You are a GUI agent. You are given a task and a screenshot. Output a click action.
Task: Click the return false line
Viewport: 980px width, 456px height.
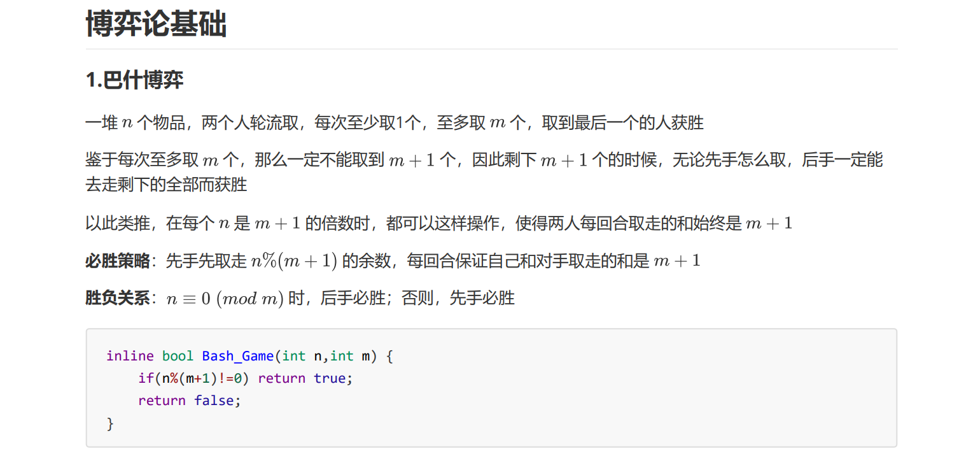click(x=190, y=401)
